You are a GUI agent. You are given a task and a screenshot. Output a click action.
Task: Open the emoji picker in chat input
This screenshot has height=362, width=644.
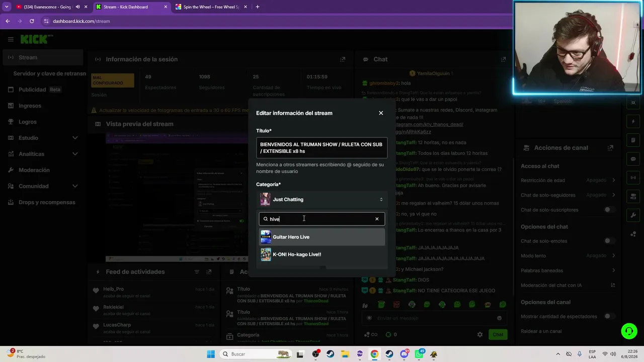[499, 318]
